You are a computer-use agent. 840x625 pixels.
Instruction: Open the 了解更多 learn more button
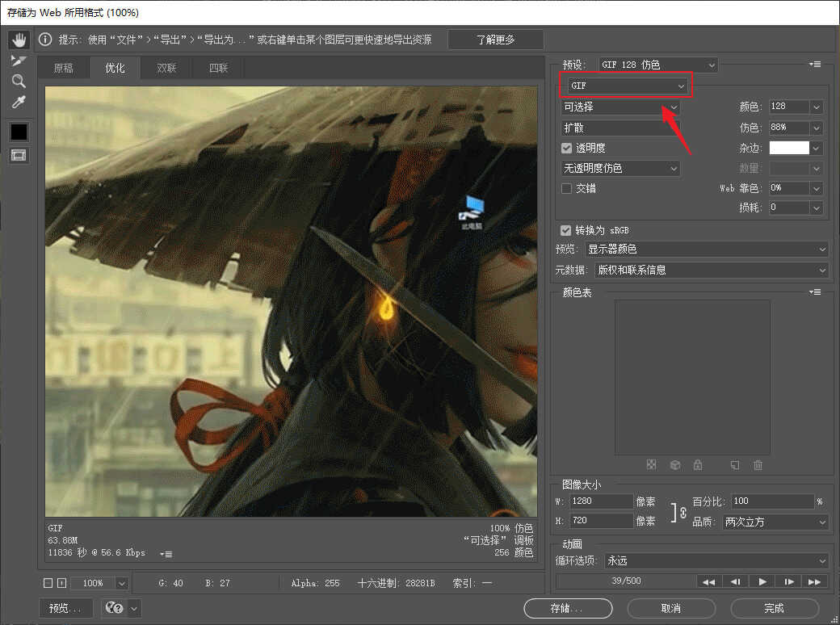point(496,40)
